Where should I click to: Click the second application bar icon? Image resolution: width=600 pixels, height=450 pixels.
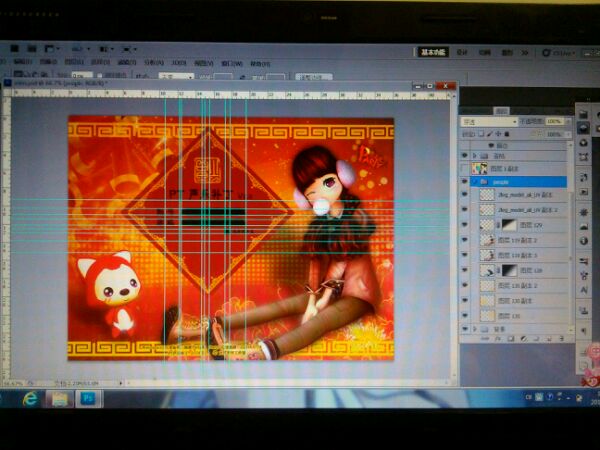click(x=32, y=49)
